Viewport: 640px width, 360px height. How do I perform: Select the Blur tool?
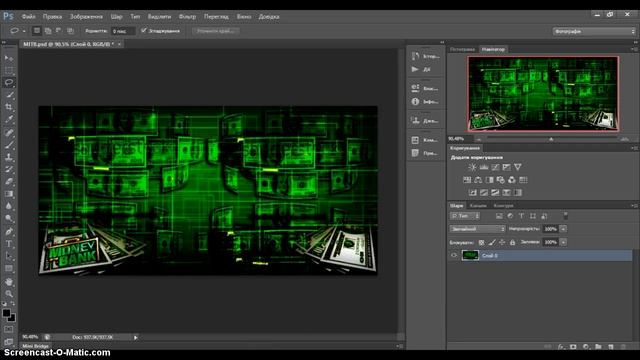[9, 206]
